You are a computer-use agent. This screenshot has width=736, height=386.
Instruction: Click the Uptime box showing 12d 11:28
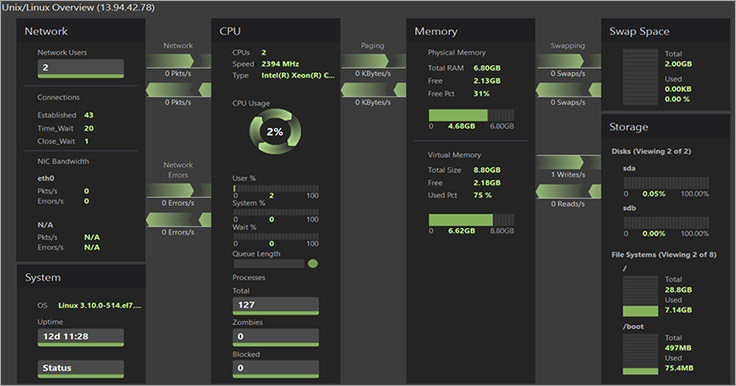(81, 337)
